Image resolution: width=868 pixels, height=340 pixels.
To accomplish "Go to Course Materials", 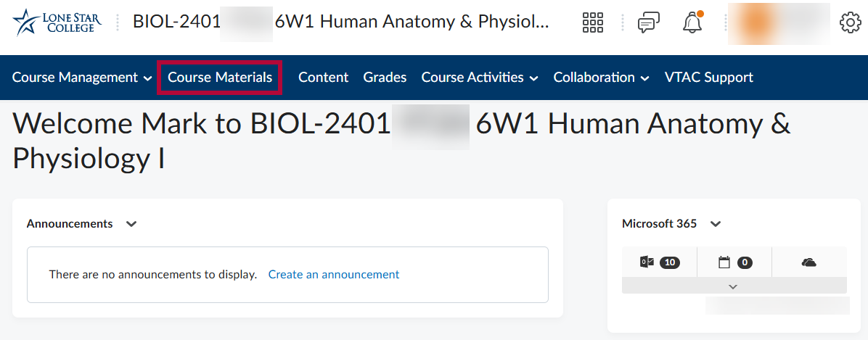I will (x=220, y=78).
